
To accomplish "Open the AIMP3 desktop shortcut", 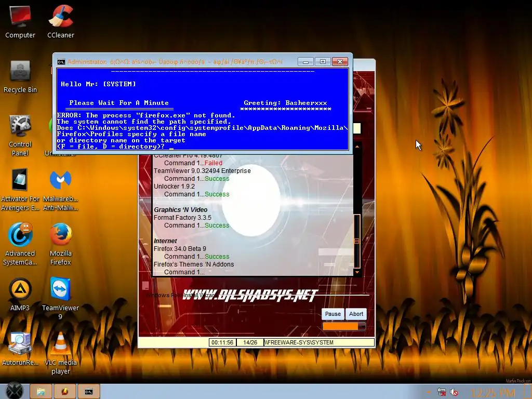I will click(x=20, y=295).
